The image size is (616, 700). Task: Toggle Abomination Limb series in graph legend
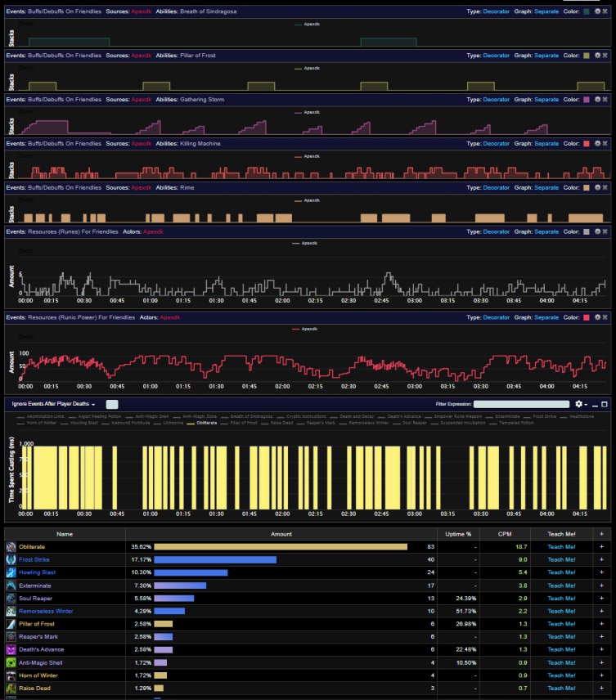[41, 416]
